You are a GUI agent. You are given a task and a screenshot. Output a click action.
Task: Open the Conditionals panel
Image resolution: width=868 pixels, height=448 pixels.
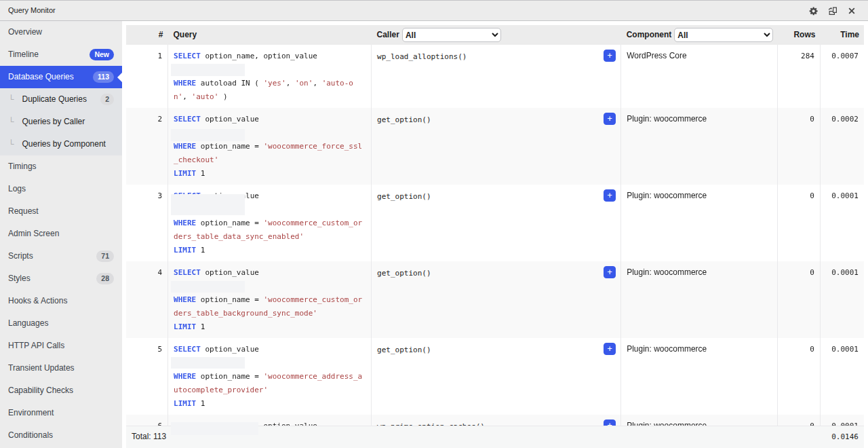pyautogui.click(x=61, y=435)
